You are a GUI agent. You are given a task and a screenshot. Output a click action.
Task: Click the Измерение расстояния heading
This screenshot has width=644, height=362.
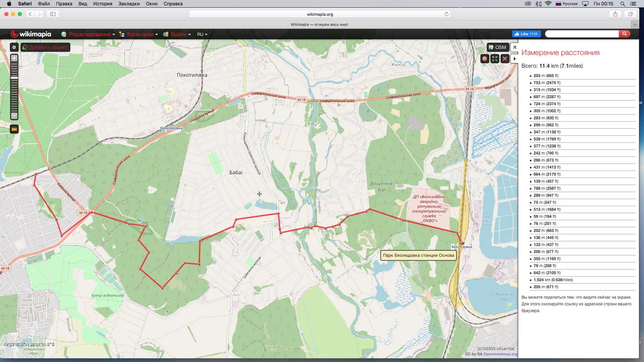(x=560, y=52)
